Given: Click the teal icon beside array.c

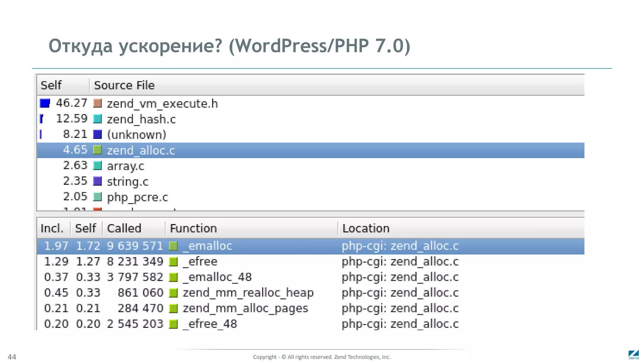Looking at the screenshot, I should [97, 166].
